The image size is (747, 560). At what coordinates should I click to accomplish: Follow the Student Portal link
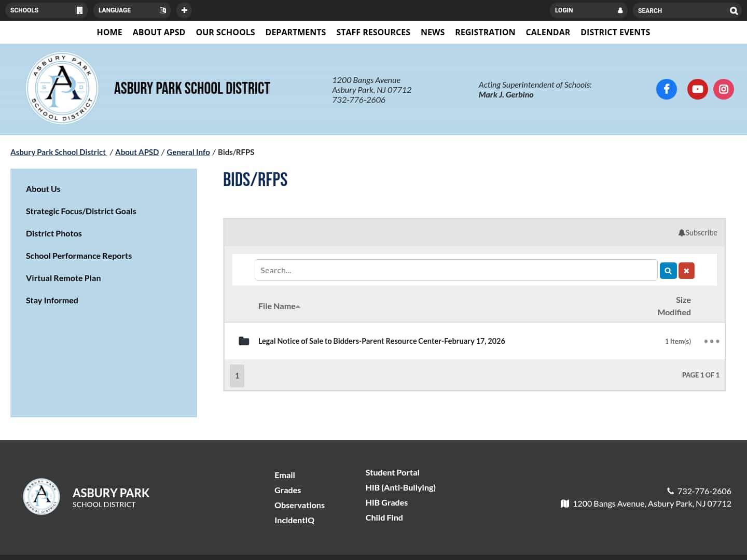[x=392, y=472]
